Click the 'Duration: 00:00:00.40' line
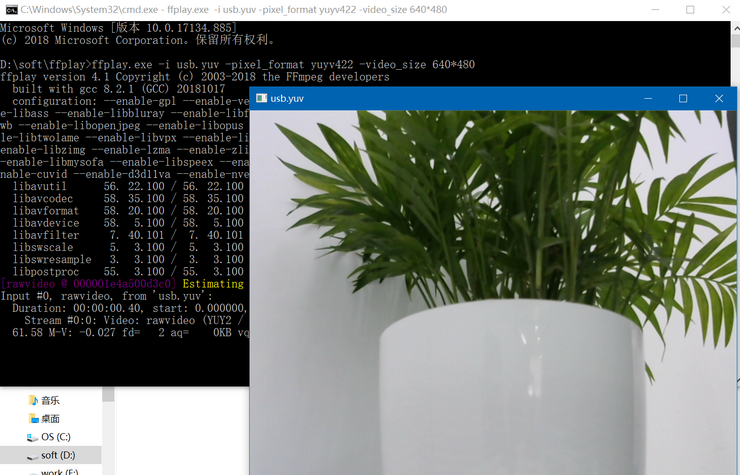The width and height of the screenshot is (740, 475). [x=130, y=309]
